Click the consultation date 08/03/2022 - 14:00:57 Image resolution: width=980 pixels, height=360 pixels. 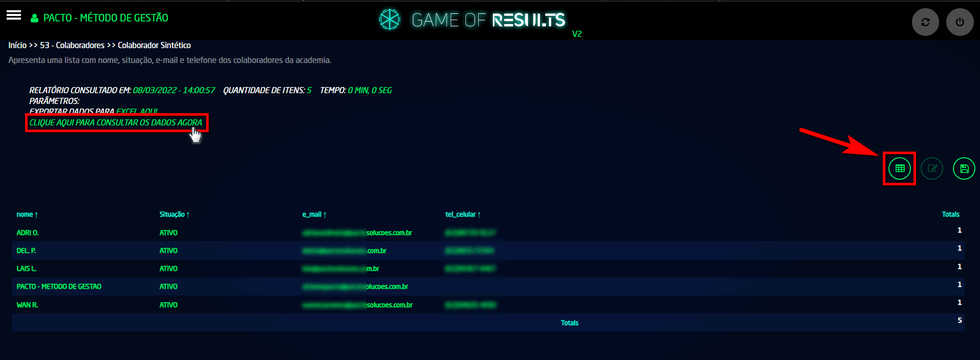(174, 90)
